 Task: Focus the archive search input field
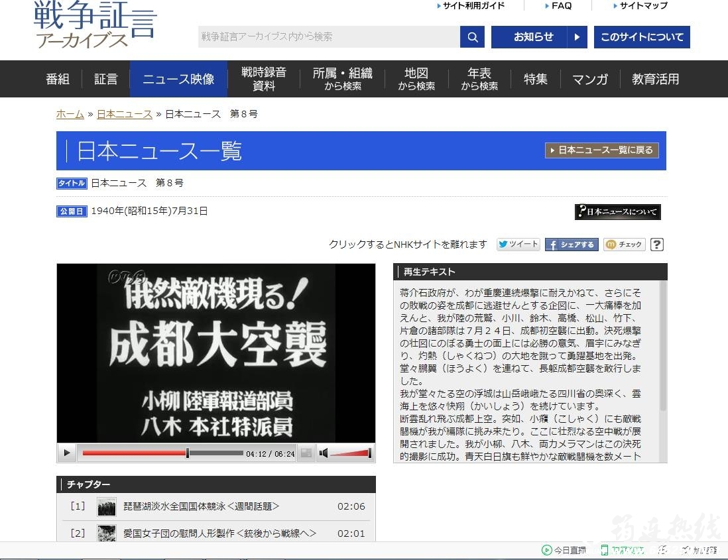point(329,36)
